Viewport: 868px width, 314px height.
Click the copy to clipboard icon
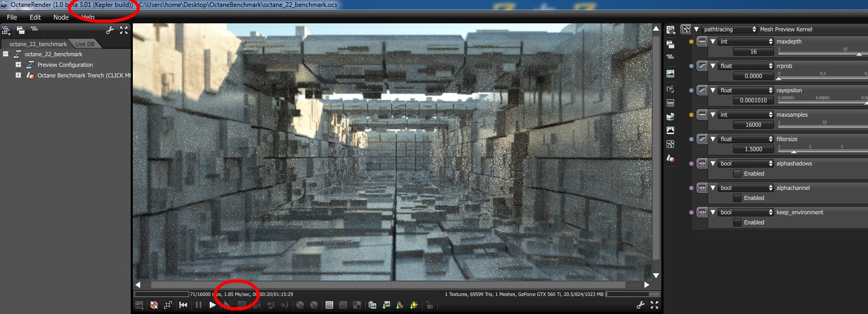(372, 305)
